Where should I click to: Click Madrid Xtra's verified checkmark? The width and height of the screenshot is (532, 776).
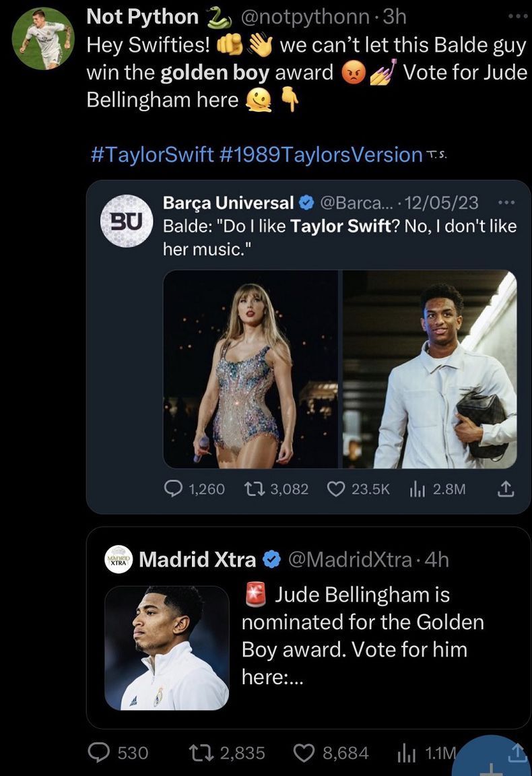click(x=270, y=559)
